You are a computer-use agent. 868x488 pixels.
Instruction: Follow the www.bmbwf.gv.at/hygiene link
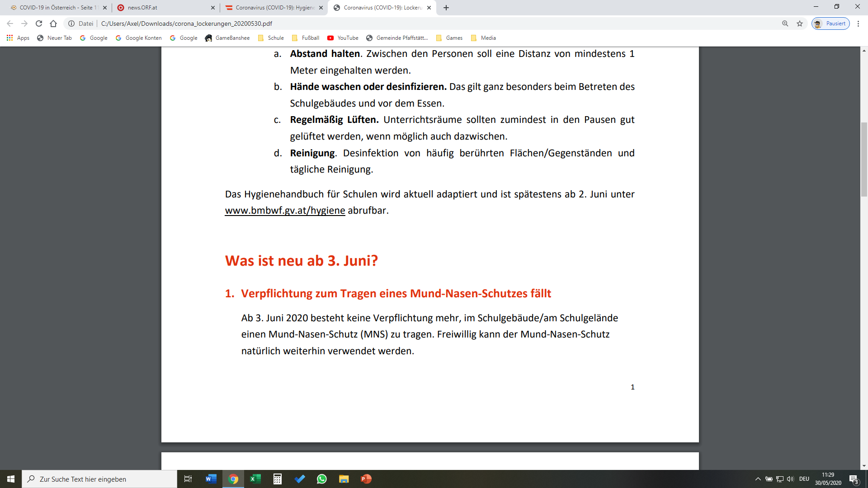click(x=285, y=211)
